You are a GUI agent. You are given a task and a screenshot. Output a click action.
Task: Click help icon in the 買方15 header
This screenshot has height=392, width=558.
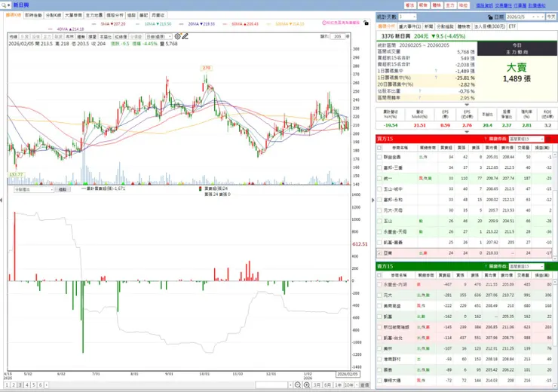(x=486, y=139)
